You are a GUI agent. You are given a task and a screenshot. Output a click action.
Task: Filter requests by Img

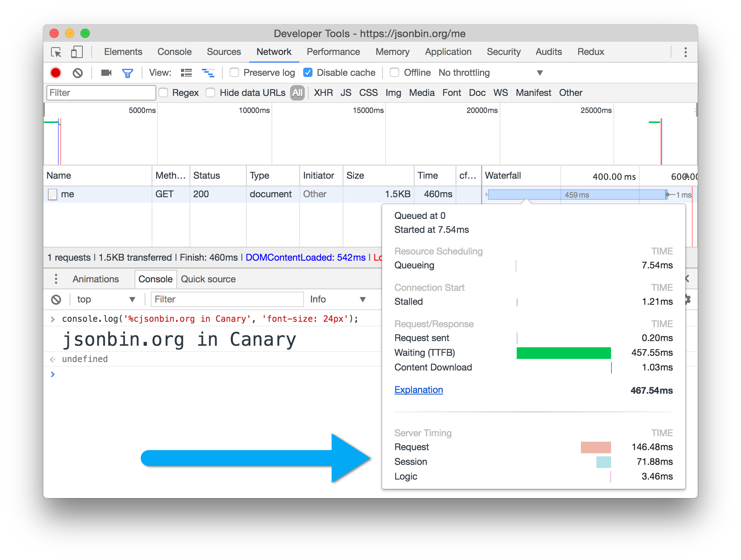[x=393, y=93]
